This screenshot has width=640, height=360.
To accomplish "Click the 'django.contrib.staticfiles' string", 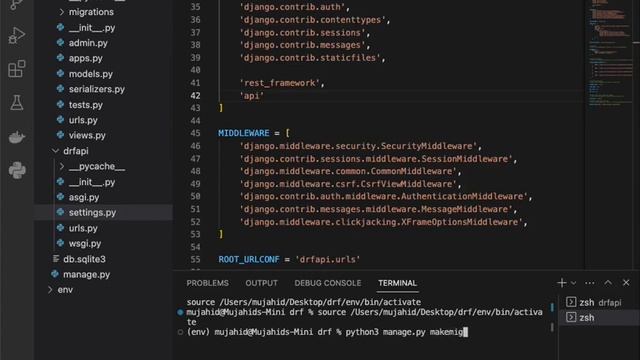I will coord(310,58).
